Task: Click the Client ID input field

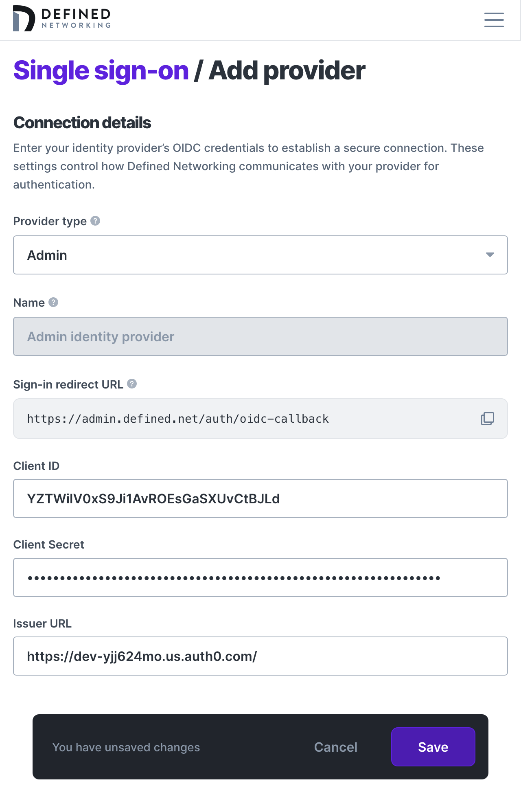Action: (x=260, y=498)
